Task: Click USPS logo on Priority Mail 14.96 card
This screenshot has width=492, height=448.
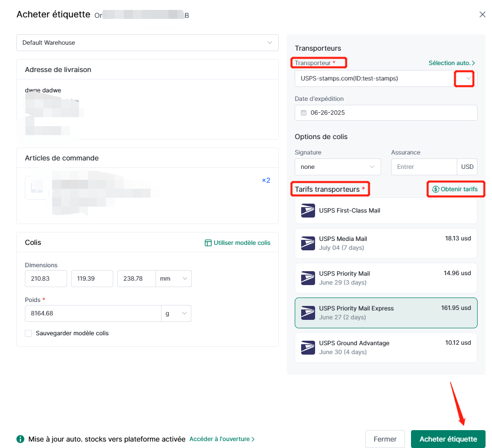Action: pyautogui.click(x=308, y=278)
